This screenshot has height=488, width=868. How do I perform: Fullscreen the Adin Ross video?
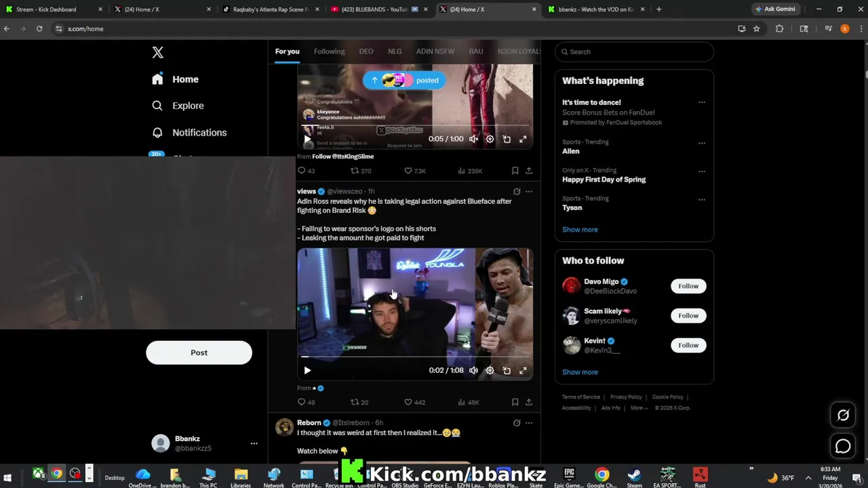click(523, 370)
